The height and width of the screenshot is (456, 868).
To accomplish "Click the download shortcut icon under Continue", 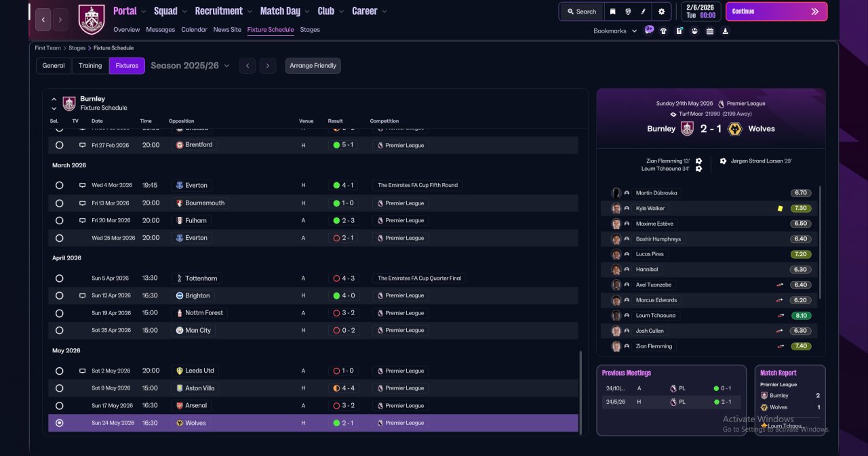I will point(726,30).
